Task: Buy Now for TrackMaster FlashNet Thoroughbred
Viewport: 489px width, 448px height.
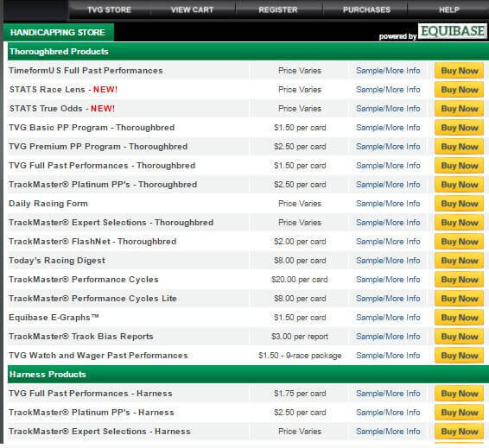Action: point(459,242)
